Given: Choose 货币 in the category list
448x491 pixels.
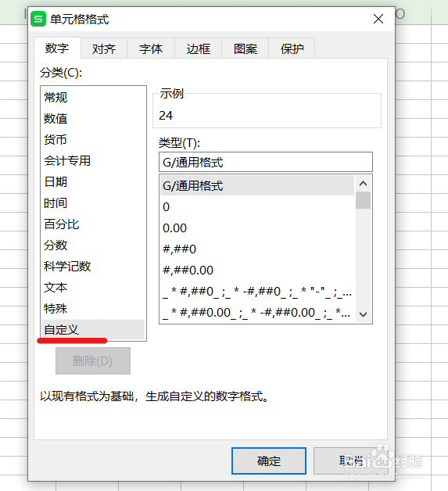Looking at the screenshot, I should (93, 140).
